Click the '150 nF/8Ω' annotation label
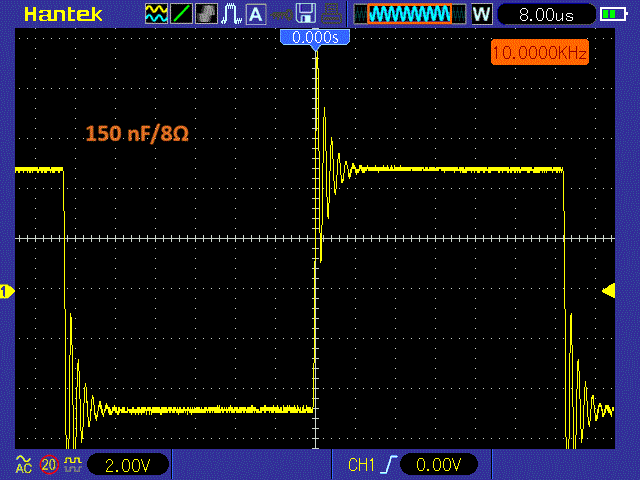640x480 pixels. [x=137, y=133]
